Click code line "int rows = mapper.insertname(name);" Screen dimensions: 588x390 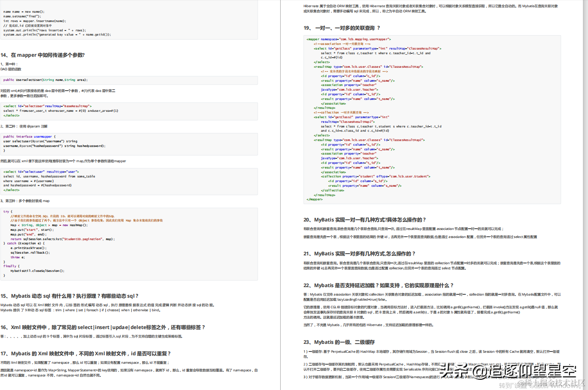point(35,21)
